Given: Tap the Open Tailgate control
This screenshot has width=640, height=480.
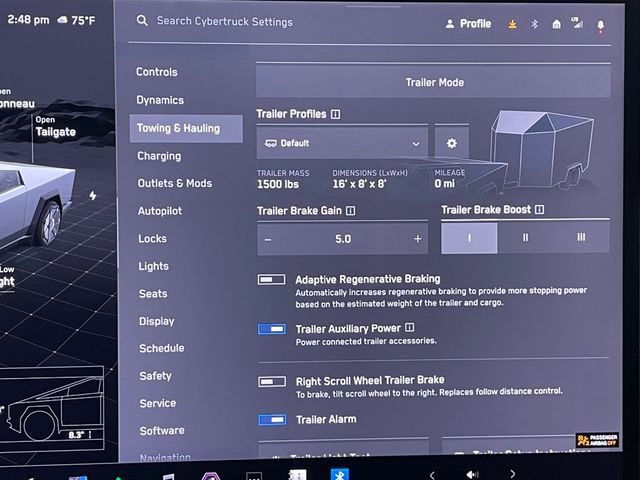Looking at the screenshot, I should tap(55, 127).
